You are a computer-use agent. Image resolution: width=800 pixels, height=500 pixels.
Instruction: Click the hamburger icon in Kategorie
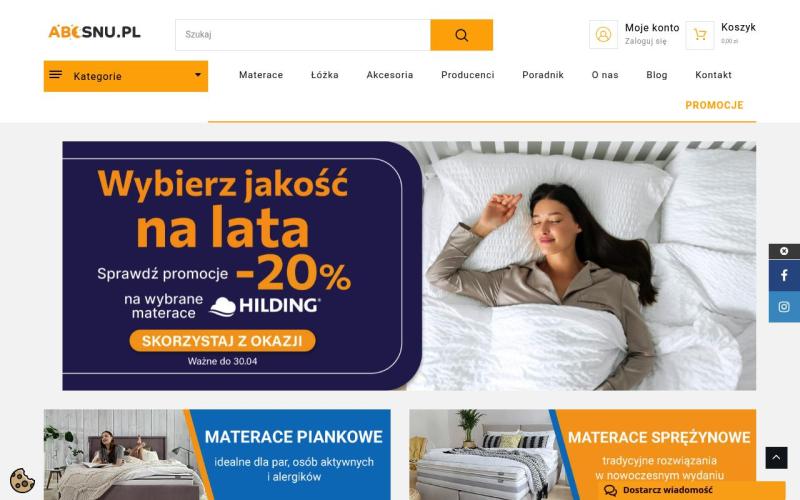pyautogui.click(x=56, y=75)
